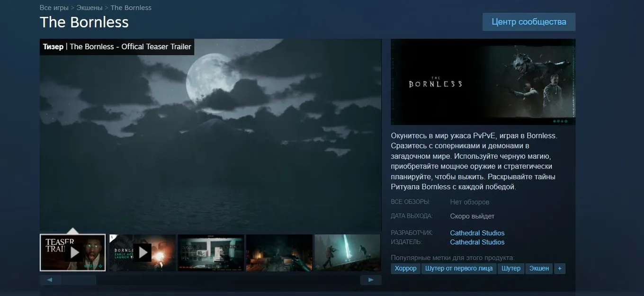Viewport: 644px width, 296px height.
Task: Open the 'Центр сообщества' button
Action: [x=529, y=22]
